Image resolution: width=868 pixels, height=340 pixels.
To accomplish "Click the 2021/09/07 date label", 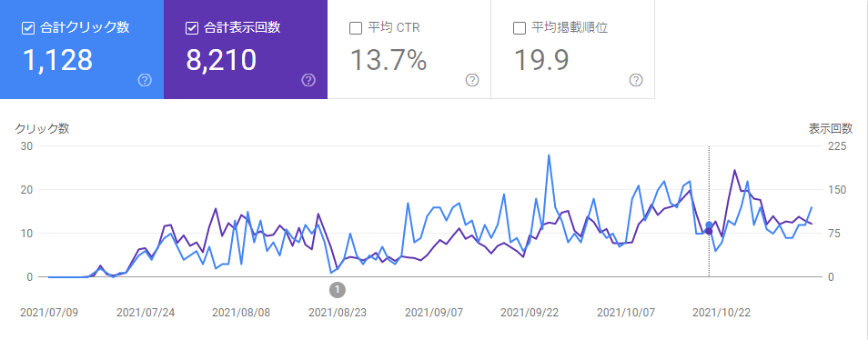I will (x=434, y=313).
